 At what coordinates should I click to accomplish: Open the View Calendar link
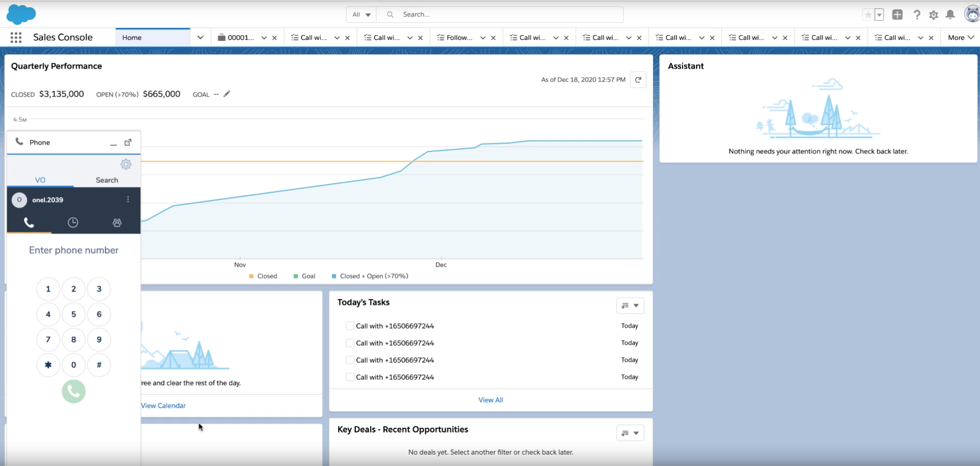point(163,406)
